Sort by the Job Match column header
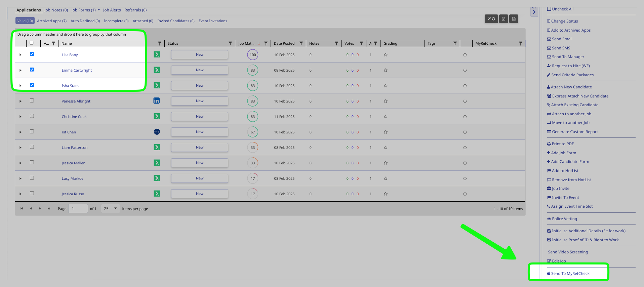The image size is (644, 287). click(246, 43)
